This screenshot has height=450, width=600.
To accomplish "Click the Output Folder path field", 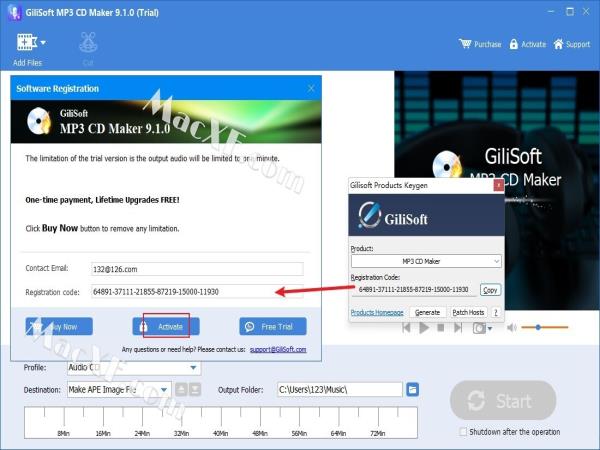I will point(339,390).
